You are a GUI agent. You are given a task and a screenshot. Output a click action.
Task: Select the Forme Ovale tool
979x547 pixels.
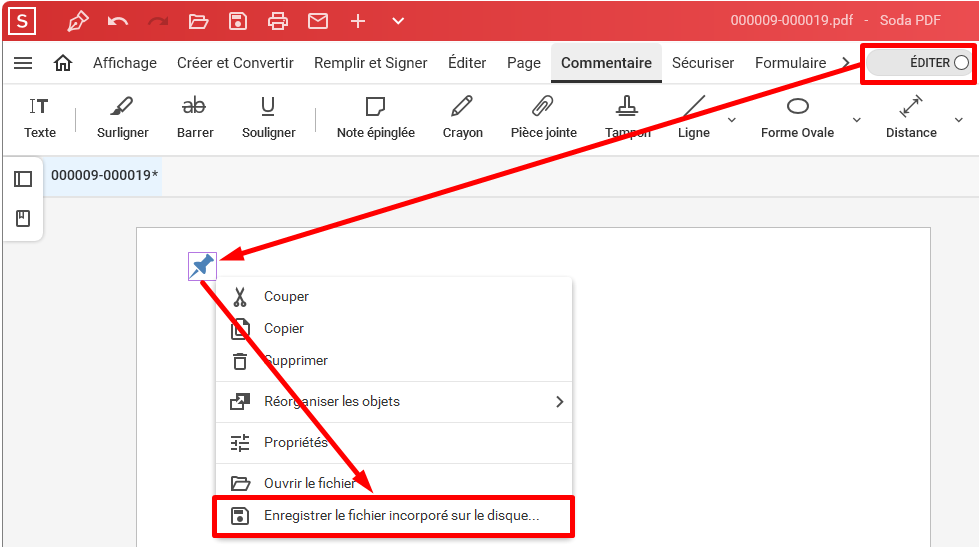[797, 117]
